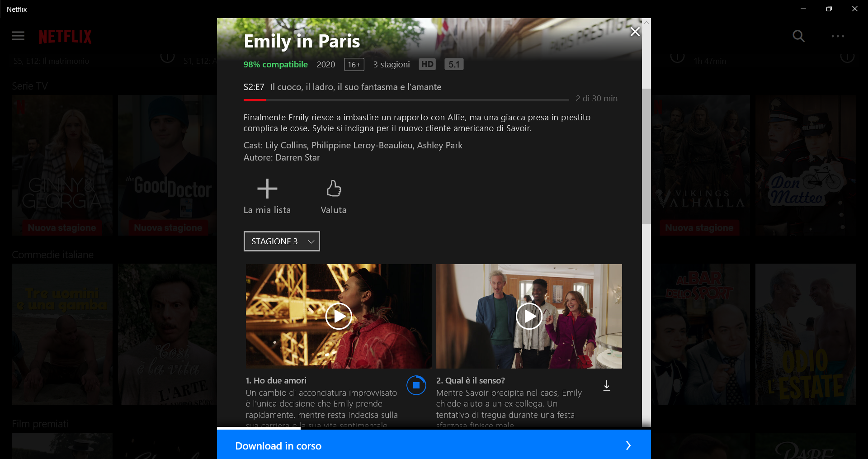868x459 pixels.
Task: Click the 16+ rating label
Action: tap(354, 64)
